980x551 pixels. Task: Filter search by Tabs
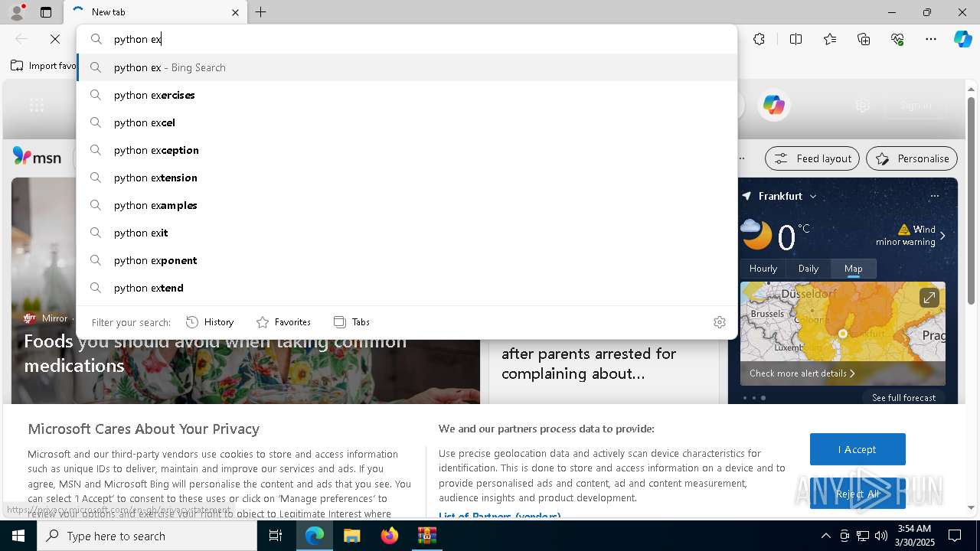point(351,322)
